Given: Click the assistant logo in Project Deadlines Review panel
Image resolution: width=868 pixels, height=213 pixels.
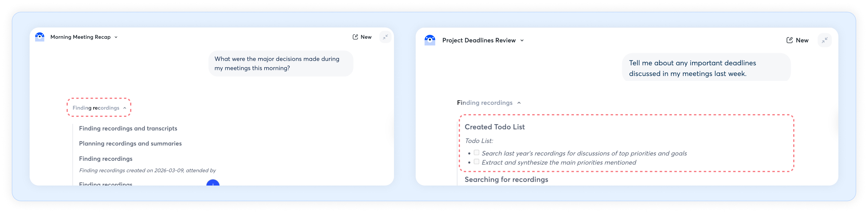Looking at the screenshot, I should pos(430,40).
